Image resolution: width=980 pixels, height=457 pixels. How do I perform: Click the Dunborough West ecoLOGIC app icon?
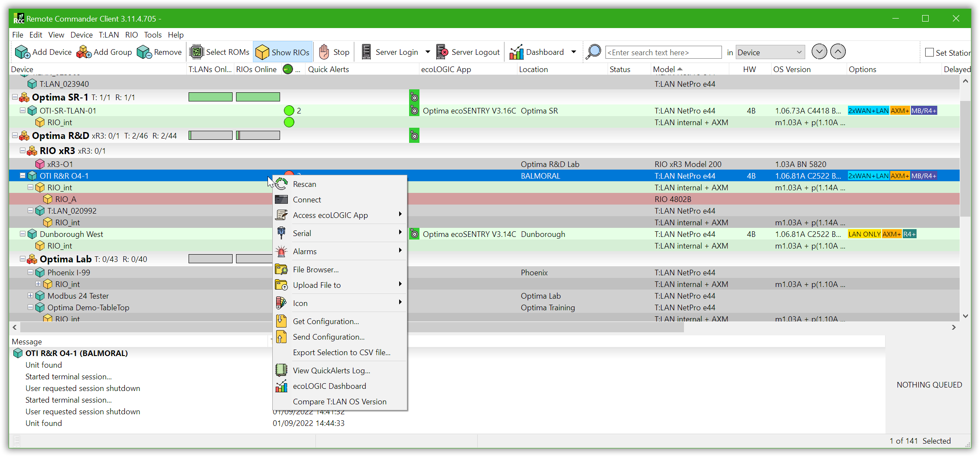pos(414,234)
